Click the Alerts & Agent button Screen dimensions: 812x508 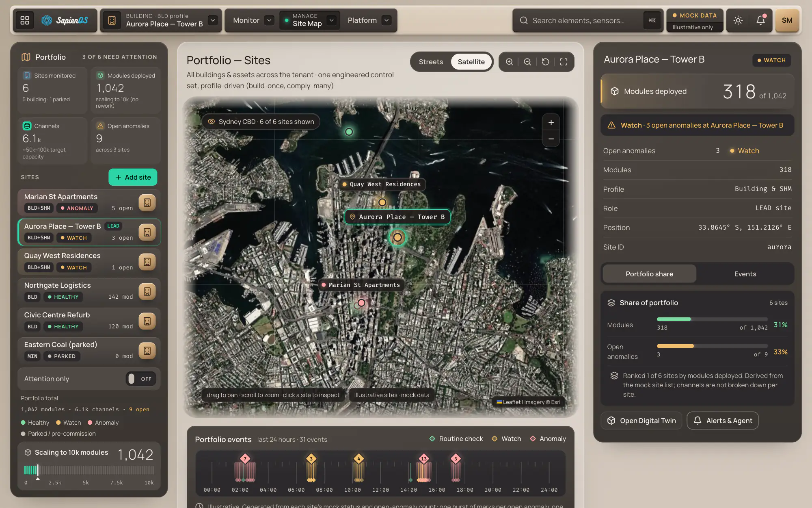[723, 421]
